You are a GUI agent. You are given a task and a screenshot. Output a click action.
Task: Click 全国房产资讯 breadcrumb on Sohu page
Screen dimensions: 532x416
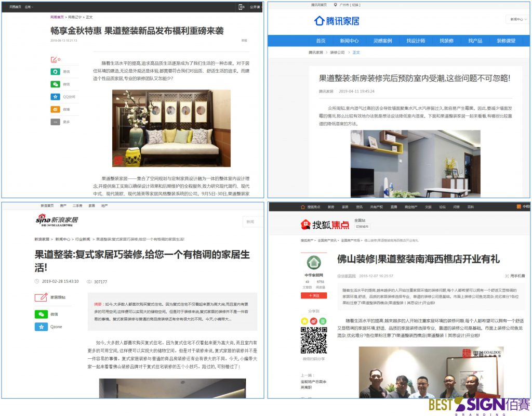pyautogui.click(x=327, y=240)
